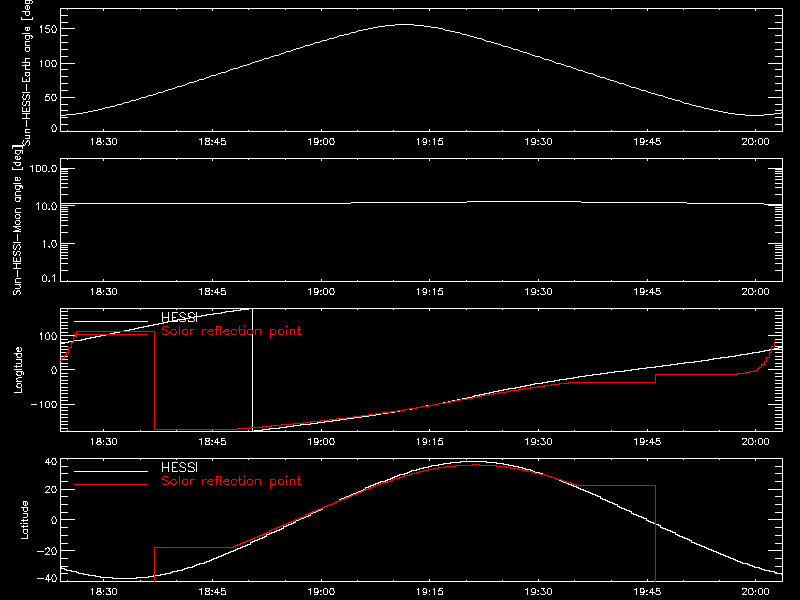Click the 150 tick on Earth angle axis
The image size is (800, 600).
click(x=47, y=30)
